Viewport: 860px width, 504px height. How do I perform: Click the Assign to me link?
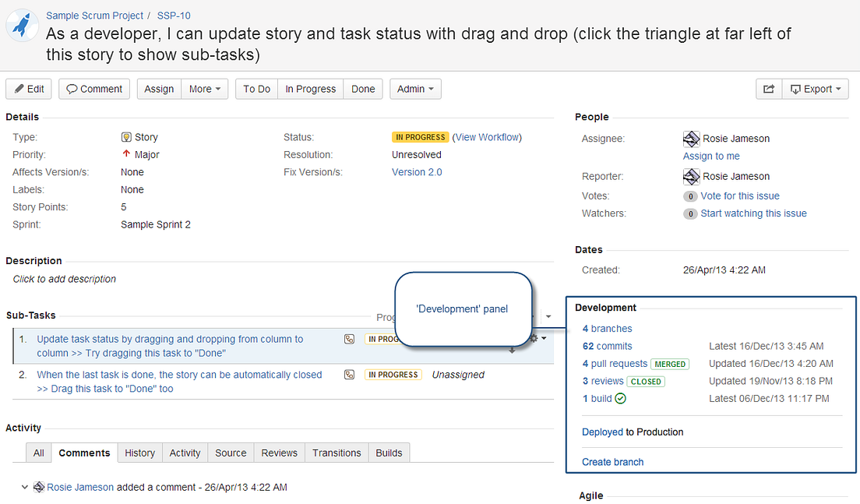click(x=711, y=156)
